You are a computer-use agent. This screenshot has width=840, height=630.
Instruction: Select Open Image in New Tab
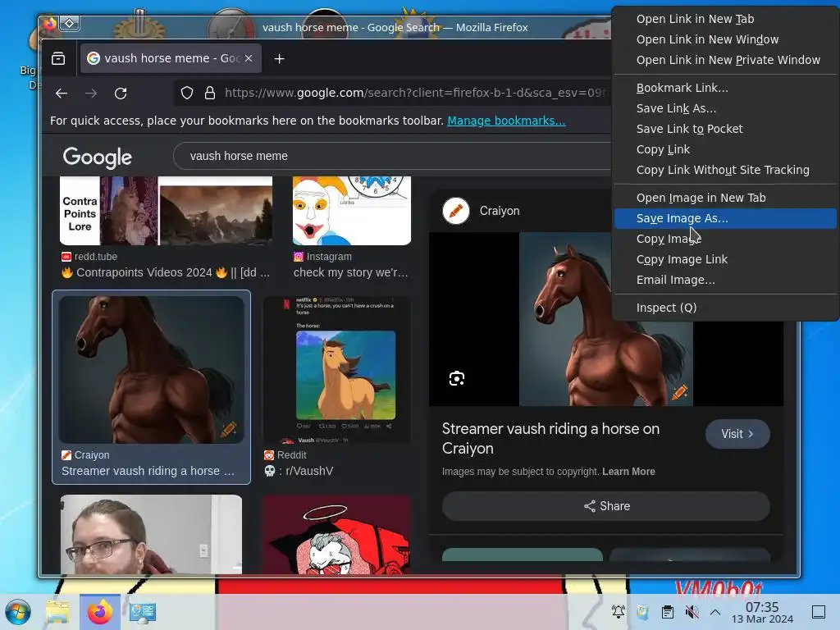[x=725, y=198]
